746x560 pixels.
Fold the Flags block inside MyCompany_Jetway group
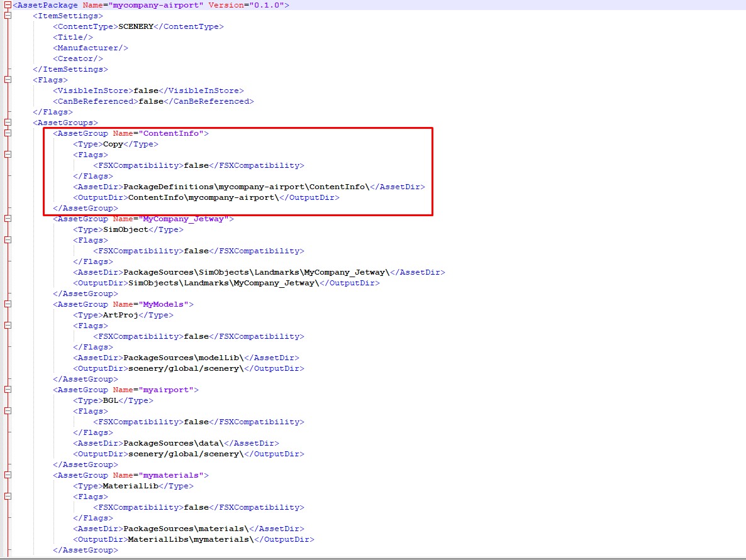tap(8, 240)
